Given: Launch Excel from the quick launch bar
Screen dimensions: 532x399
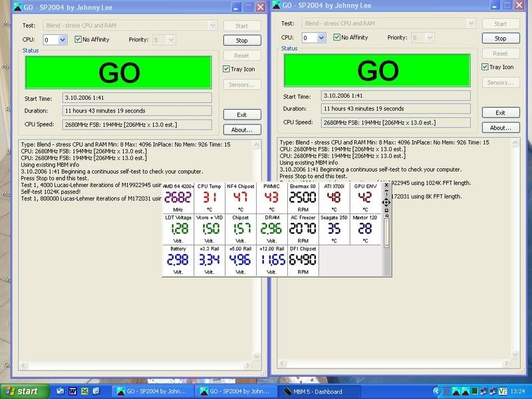Looking at the screenshot, I should 84,391.
